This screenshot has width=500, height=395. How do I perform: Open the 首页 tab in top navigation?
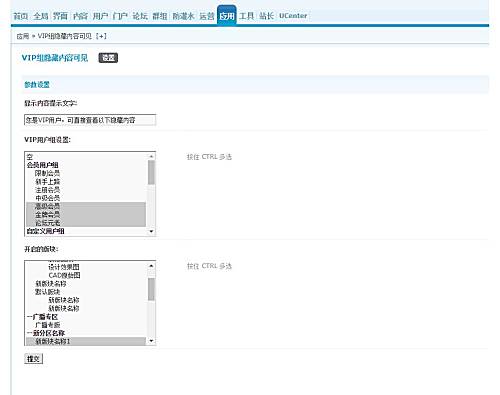(x=20, y=16)
